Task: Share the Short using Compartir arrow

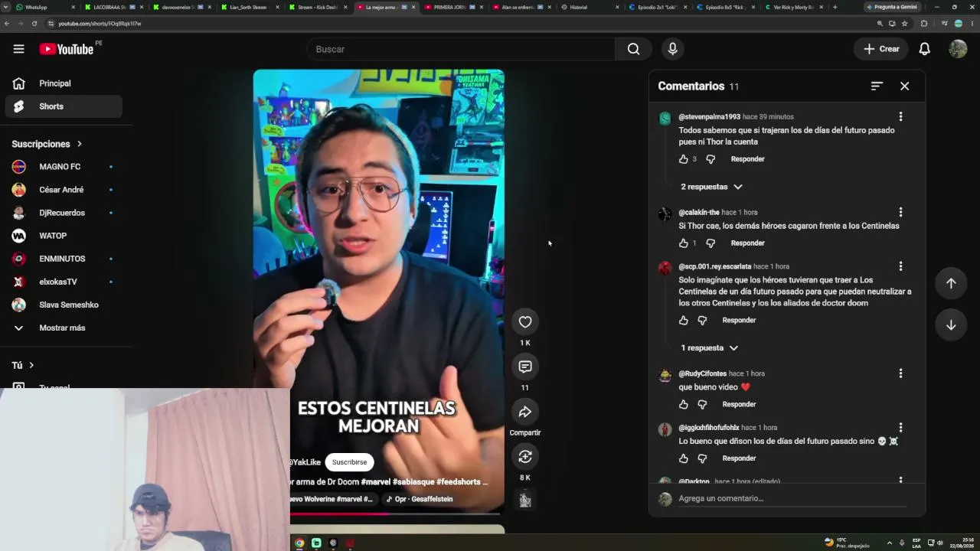Action: tap(524, 412)
